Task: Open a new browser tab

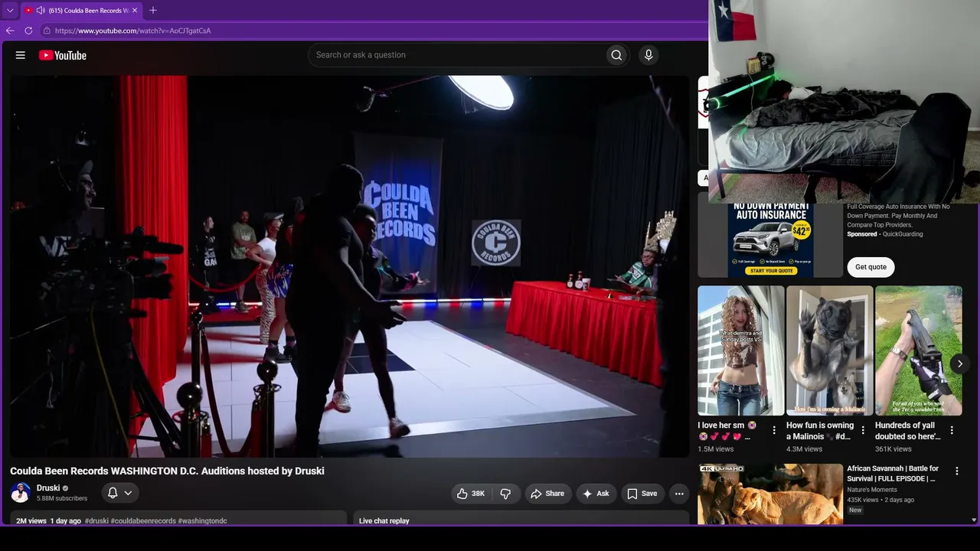Action: [153, 11]
